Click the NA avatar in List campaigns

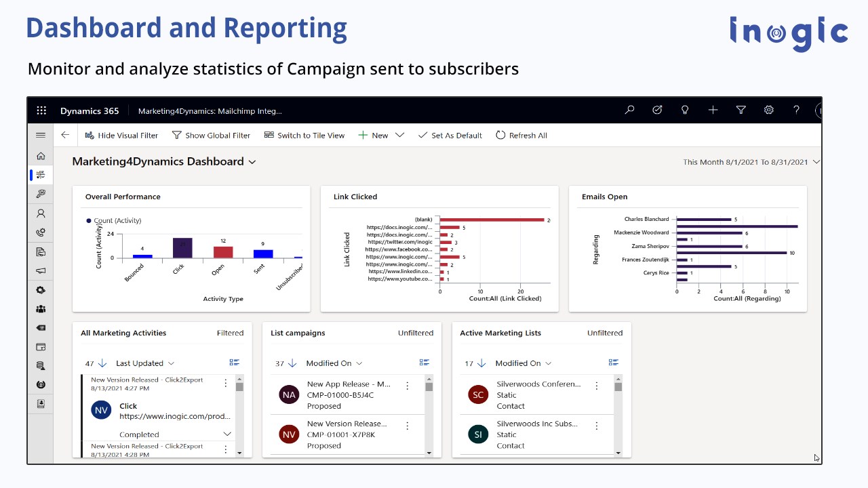coord(289,394)
